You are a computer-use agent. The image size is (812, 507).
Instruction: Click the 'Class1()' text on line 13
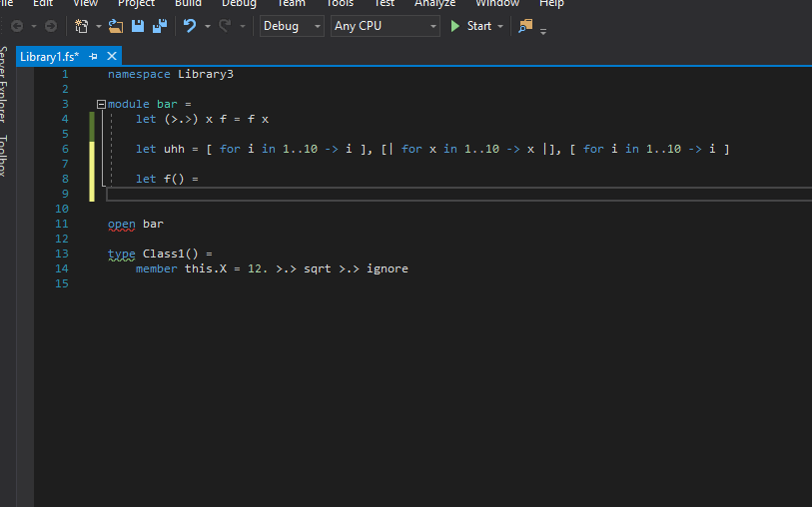point(171,253)
